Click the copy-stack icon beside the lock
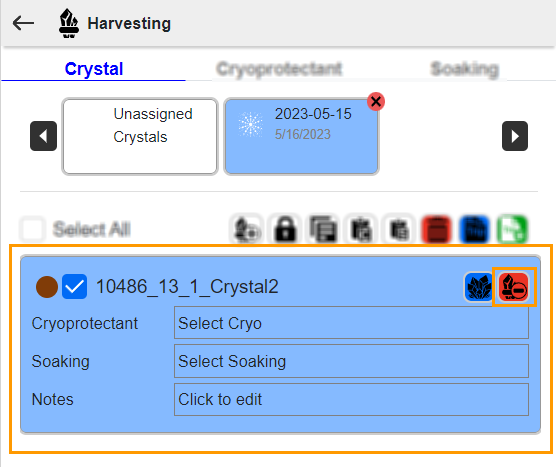Screen dimensions: 556x467 pos(323,229)
